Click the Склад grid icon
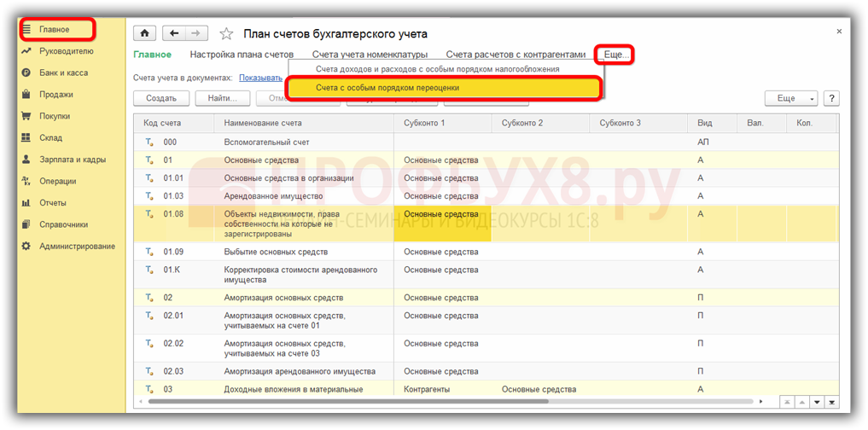This screenshot has width=868, height=430. 26,138
